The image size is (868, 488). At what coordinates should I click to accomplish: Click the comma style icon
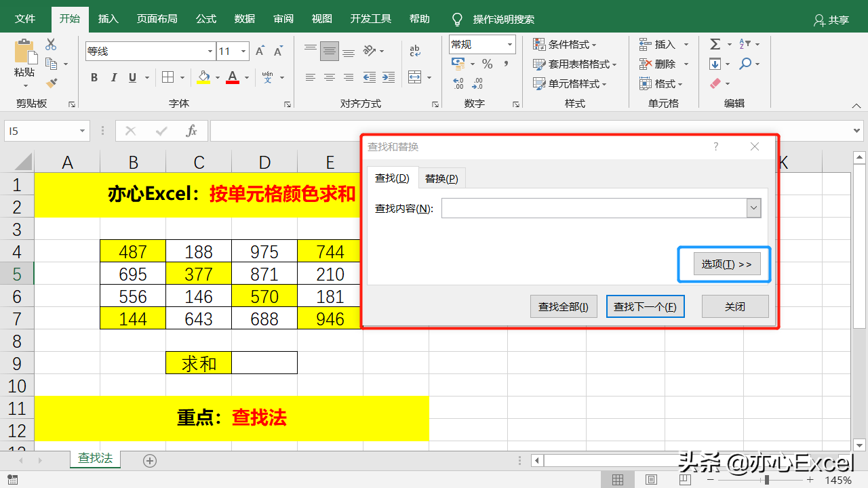506,64
